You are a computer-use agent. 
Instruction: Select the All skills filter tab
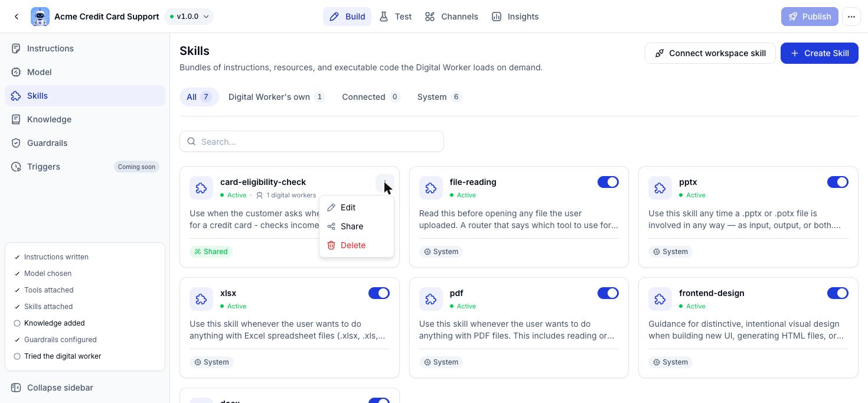click(199, 97)
